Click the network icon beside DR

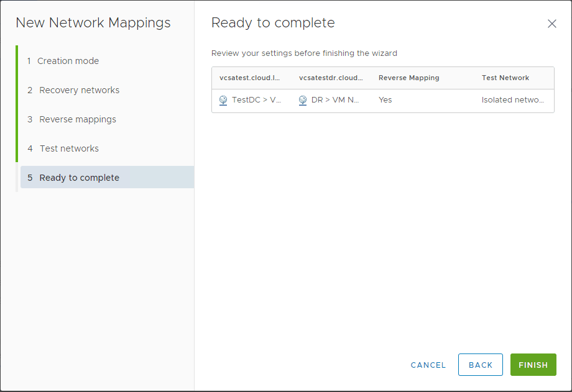coord(303,100)
